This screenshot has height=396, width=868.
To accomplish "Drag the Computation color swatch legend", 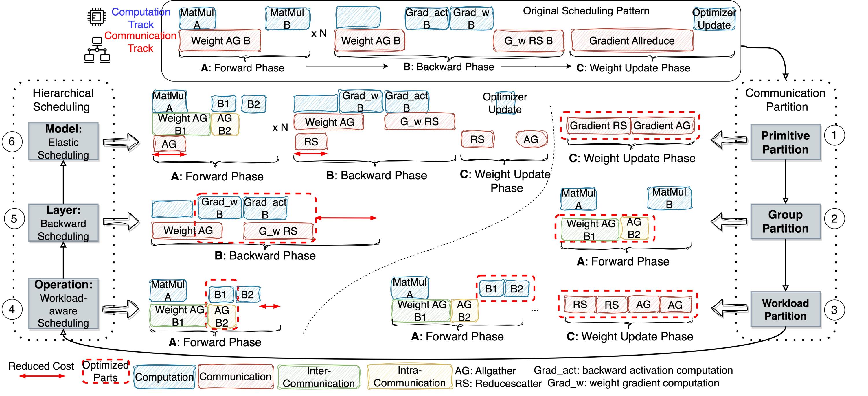I will click(170, 379).
